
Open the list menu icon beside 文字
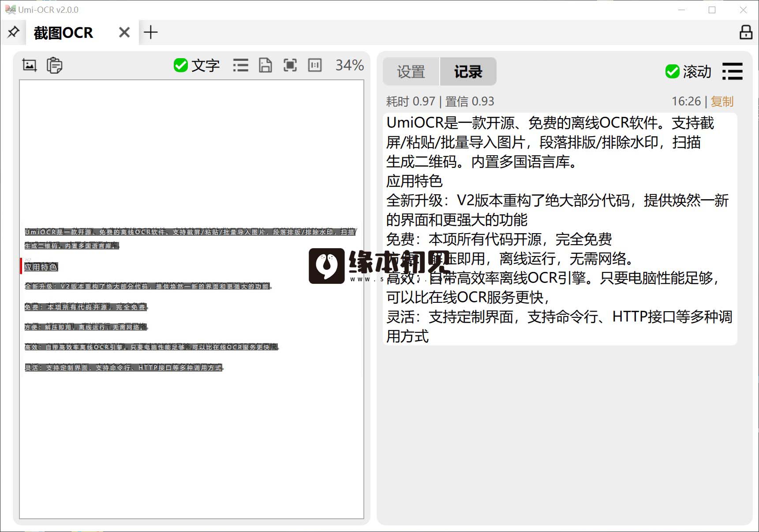pyautogui.click(x=240, y=65)
